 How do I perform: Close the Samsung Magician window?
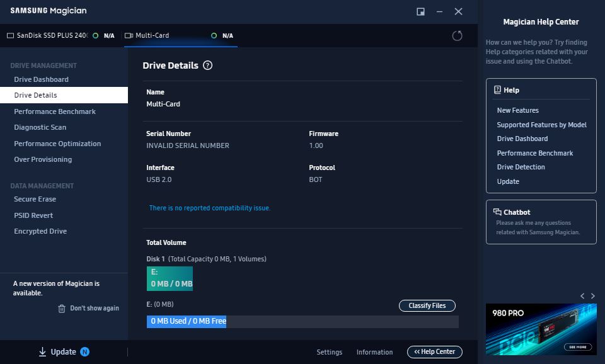[x=458, y=11]
